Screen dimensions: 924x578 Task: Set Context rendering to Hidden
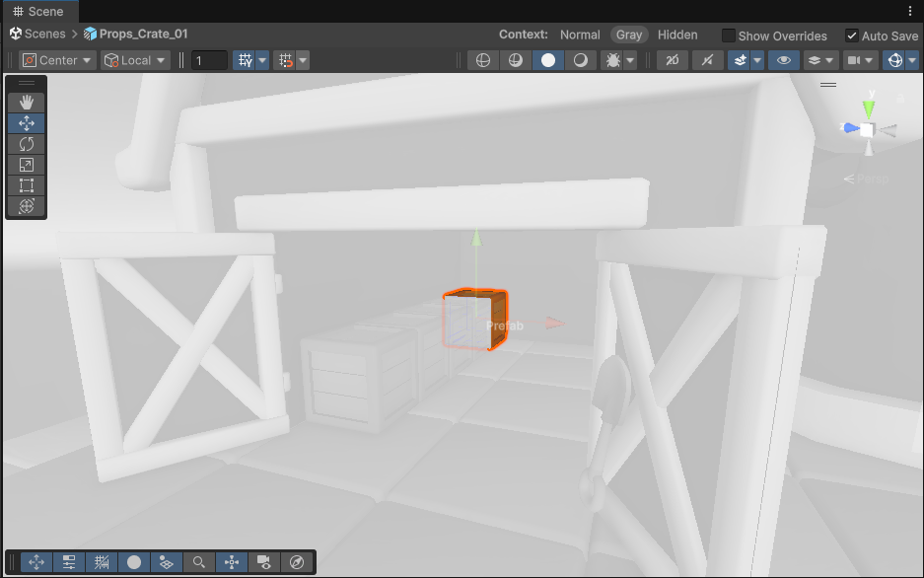tap(677, 35)
